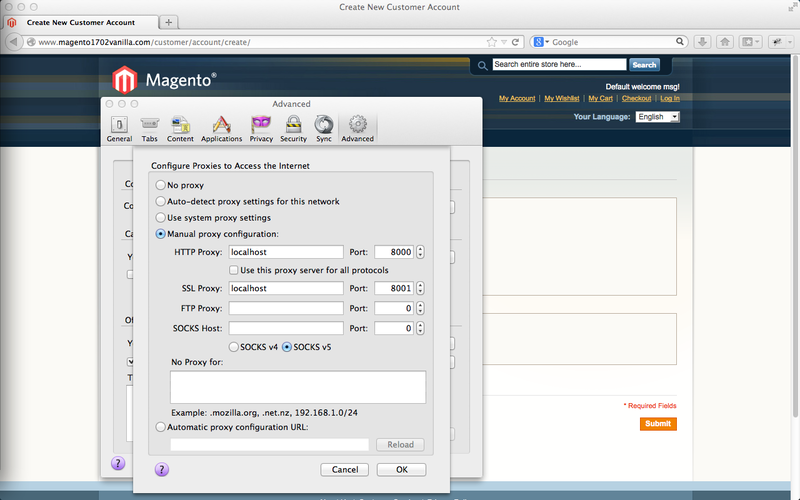This screenshot has width=800, height=500.
Task: Click purple help icon in proxy dialog
Action: click(162, 469)
